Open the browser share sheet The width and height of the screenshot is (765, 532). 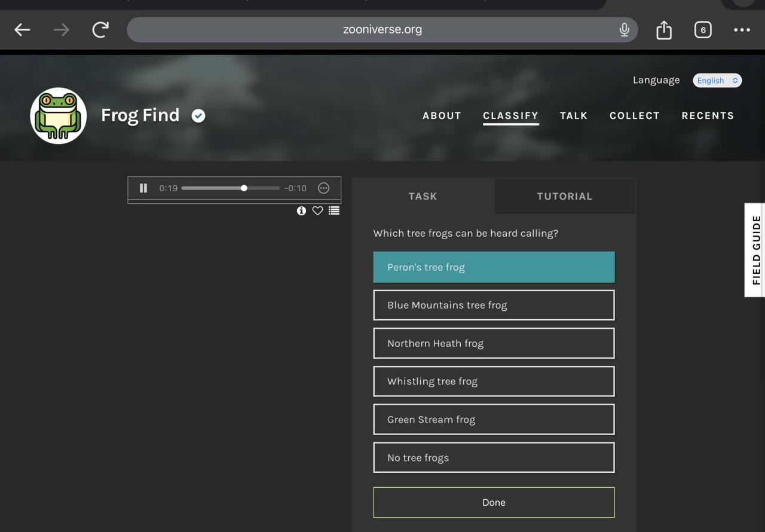[x=664, y=29]
